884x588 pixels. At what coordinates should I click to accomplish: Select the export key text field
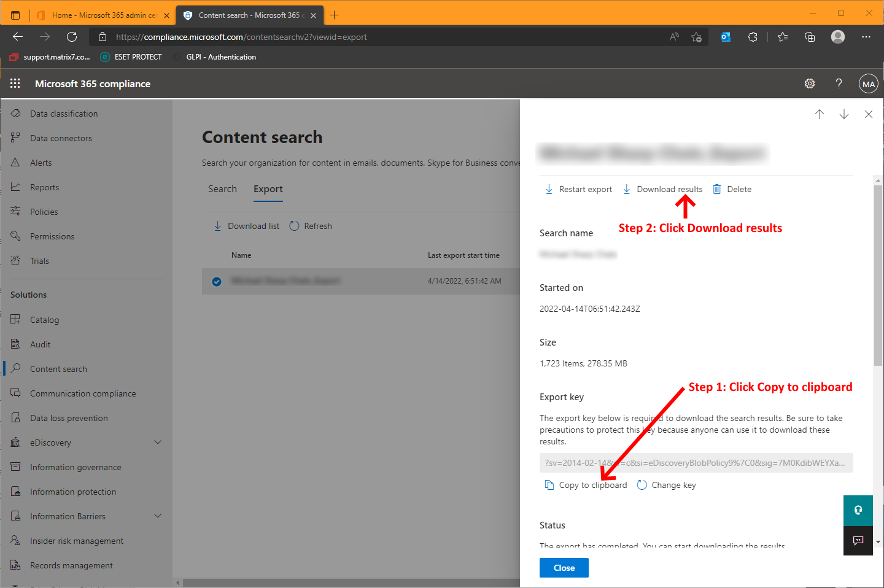(696, 463)
